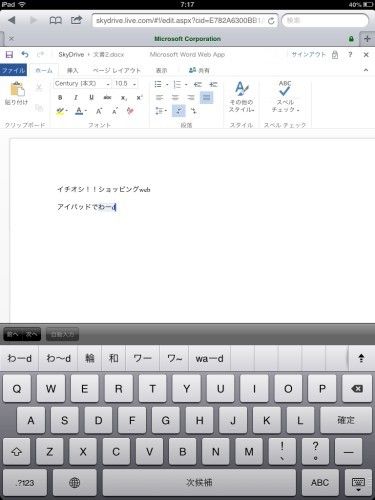Open the account icon beside サインアウト
The width and height of the screenshot is (375, 500).
pos(335,54)
